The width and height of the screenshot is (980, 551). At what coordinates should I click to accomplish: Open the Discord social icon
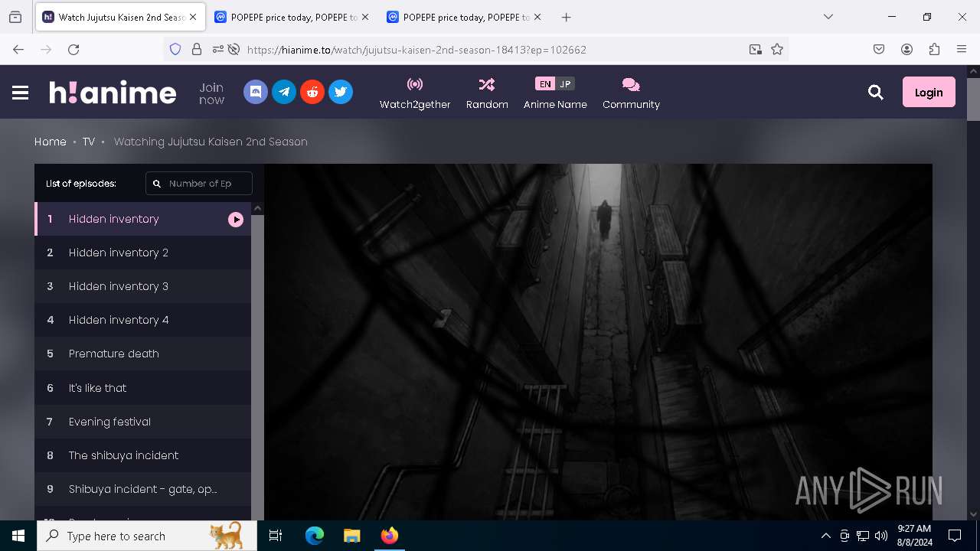[x=256, y=92]
